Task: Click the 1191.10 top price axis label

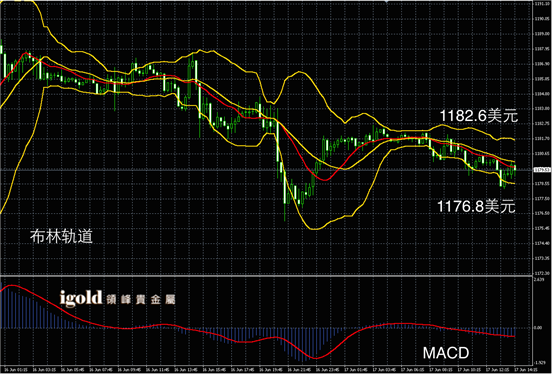Action: 542,4
